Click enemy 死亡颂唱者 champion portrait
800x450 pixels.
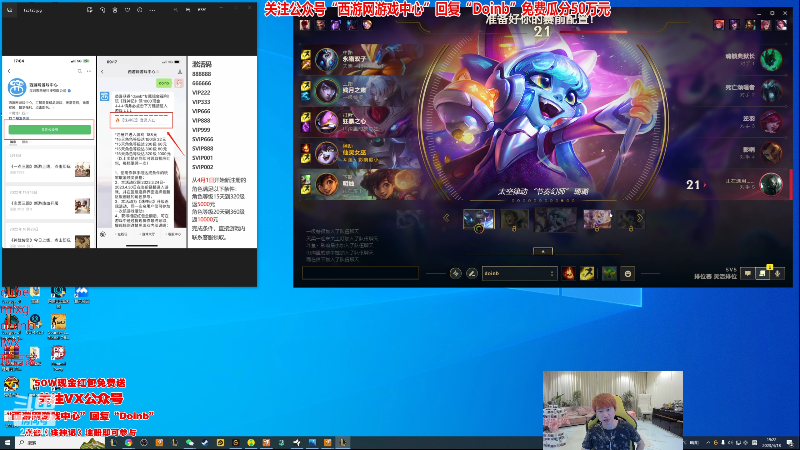[771, 91]
